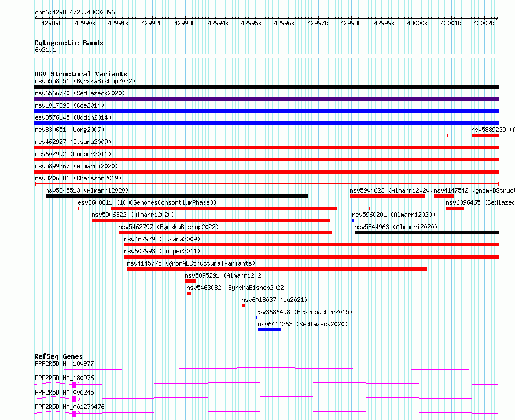Click the red bar under nsv602992
Screen dimensions: 515x420
[x=266, y=160]
